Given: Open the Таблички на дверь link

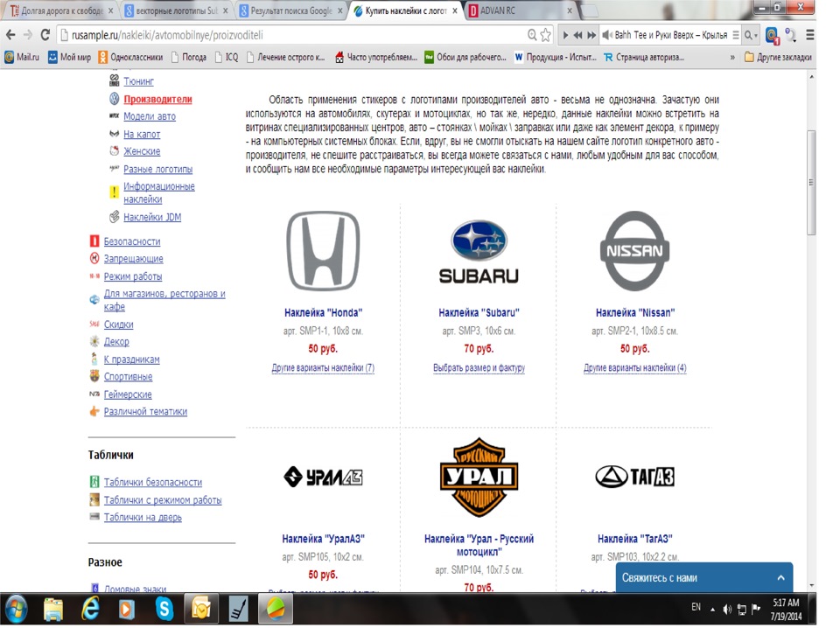Looking at the screenshot, I should (x=143, y=517).
